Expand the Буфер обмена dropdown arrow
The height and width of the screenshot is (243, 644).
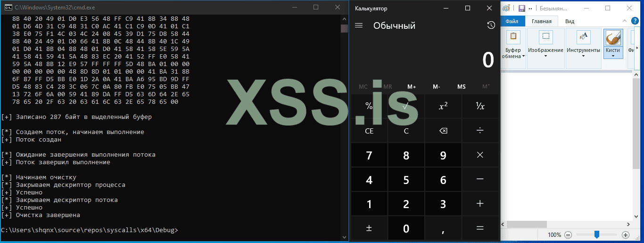pos(523,56)
